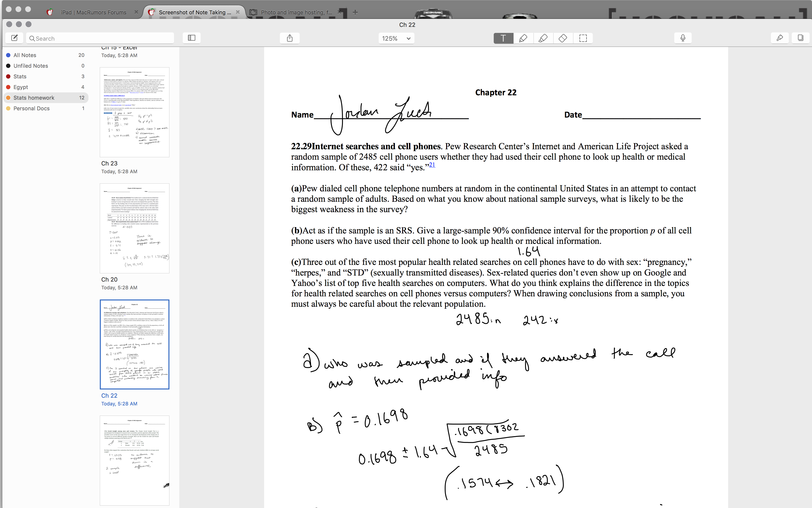Open the Personal Docs folder
The height and width of the screenshot is (508, 812).
(46, 109)
